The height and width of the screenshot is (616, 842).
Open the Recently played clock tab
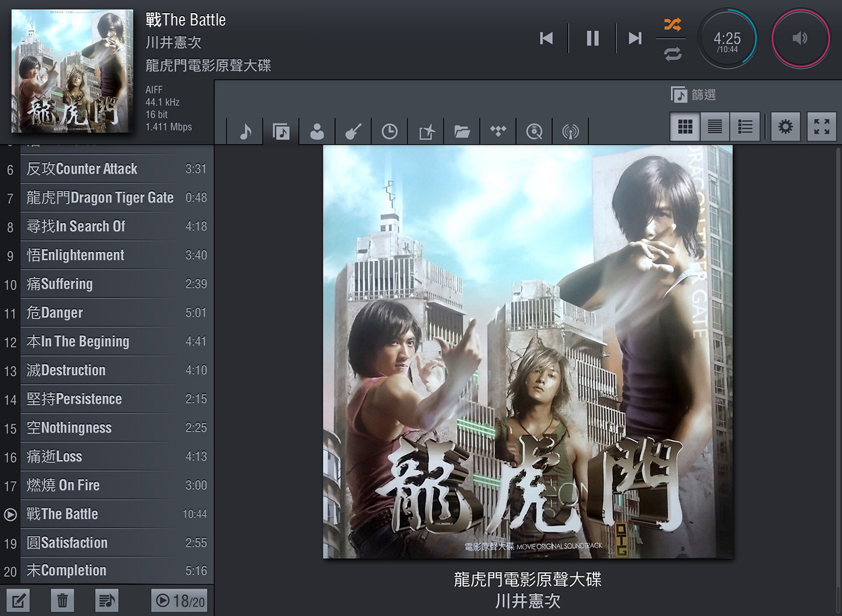[390, 130]
